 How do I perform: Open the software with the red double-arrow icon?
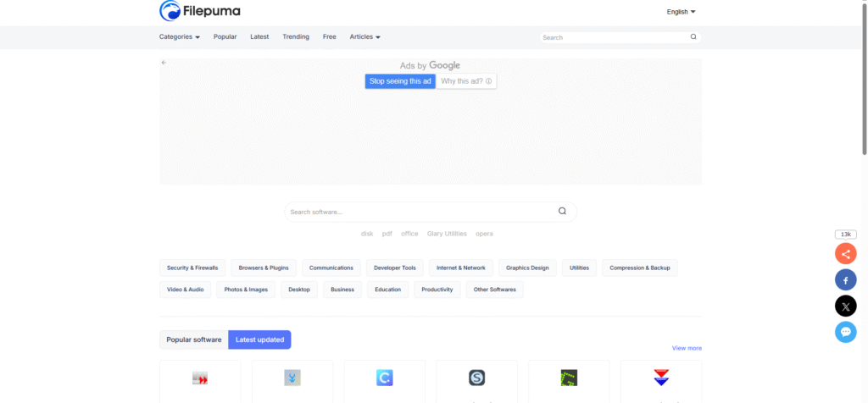(x=200, y=378)
